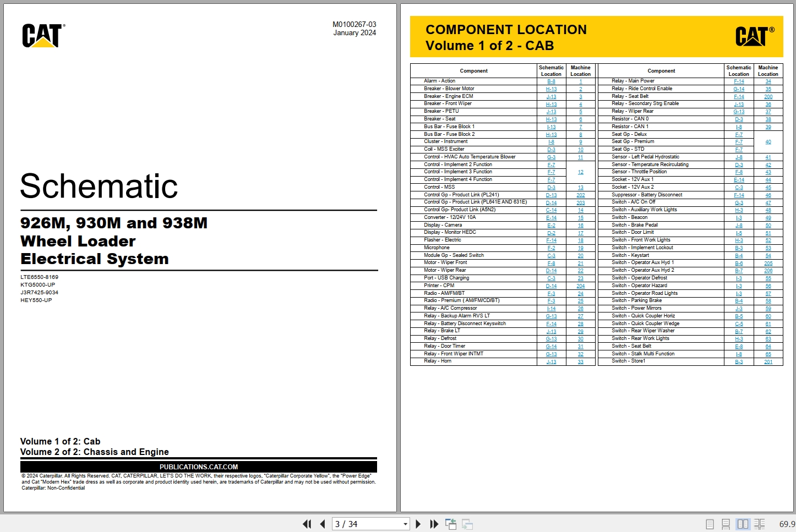Open machine location 40 for Seat Gp rows
Image resolution: width=796 pixels, height=532 pixels.
point(768,142)
